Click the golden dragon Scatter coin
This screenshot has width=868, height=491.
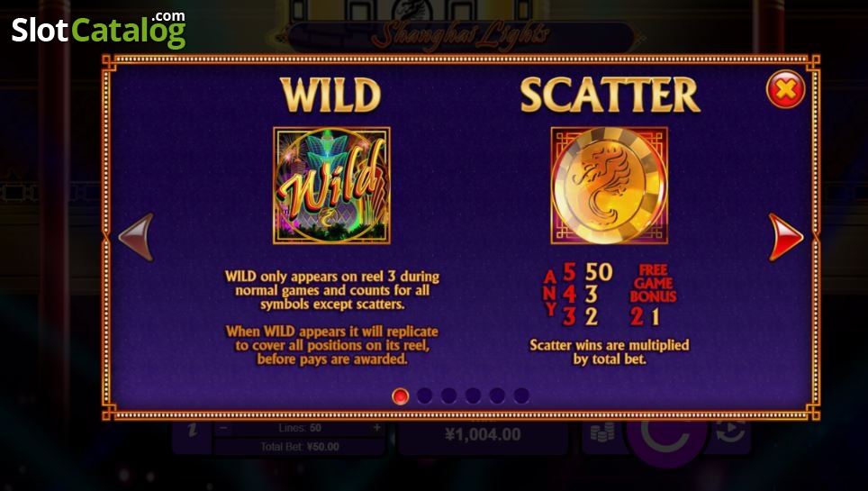click(x=609, y=185)
